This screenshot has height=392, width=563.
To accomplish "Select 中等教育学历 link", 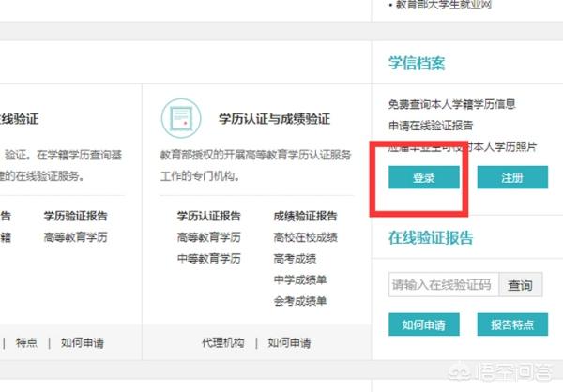I will tap(208, 259).
